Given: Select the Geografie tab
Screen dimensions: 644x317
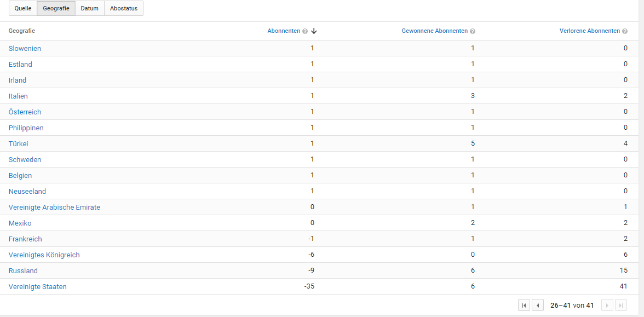Looking at the screenshot, I should [56, 8].
